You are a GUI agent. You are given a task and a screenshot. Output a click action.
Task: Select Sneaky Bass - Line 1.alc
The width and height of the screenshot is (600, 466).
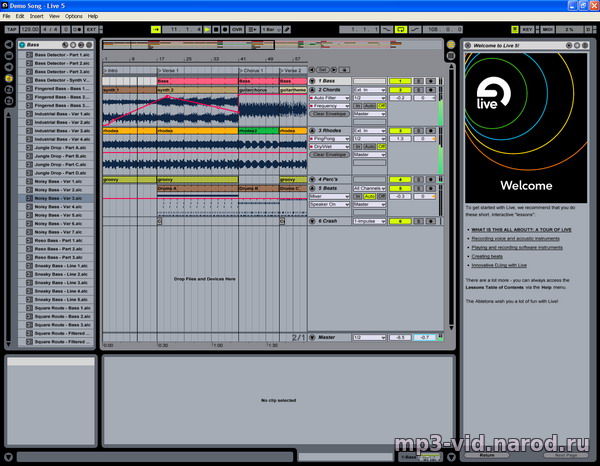[56, 266]
